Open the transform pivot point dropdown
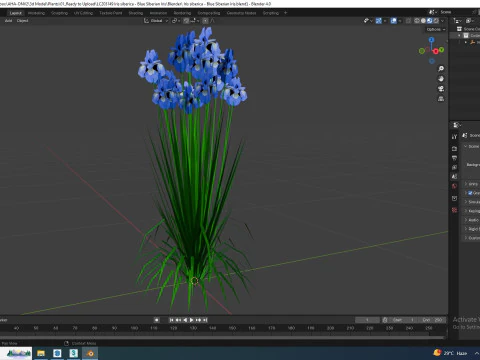480x360 pixels. pos(176,21)
